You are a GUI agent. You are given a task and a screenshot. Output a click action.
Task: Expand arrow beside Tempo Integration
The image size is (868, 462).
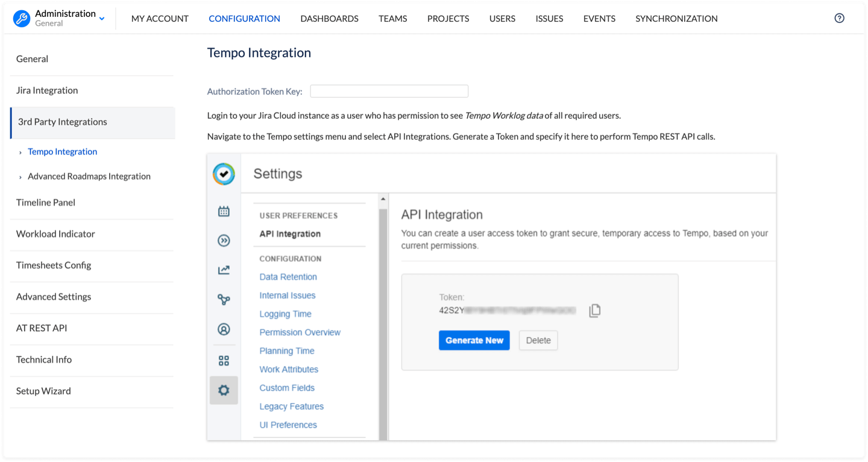pos(20,153)
